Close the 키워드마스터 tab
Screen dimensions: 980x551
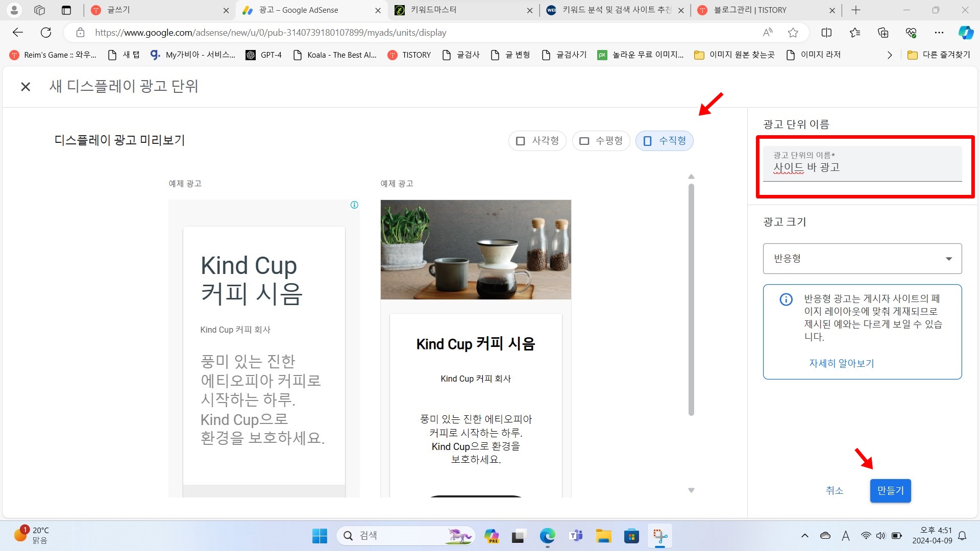[x=530, y=10]
